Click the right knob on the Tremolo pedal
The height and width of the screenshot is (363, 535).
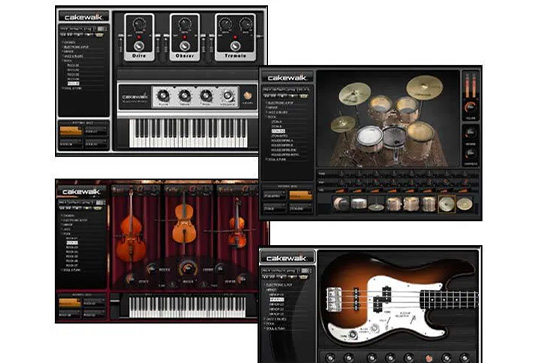(245, 24)
